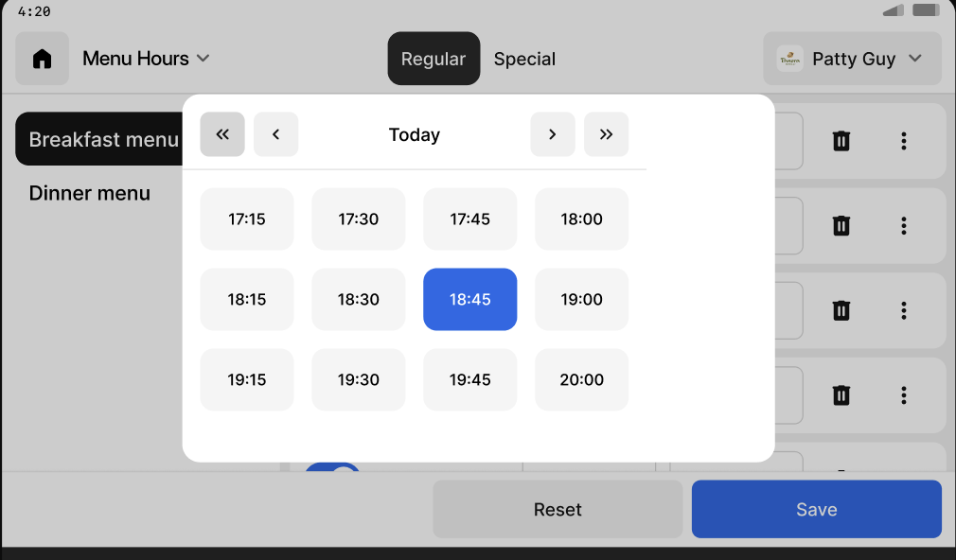Jump back with the double-left chevron

[222, 134]
